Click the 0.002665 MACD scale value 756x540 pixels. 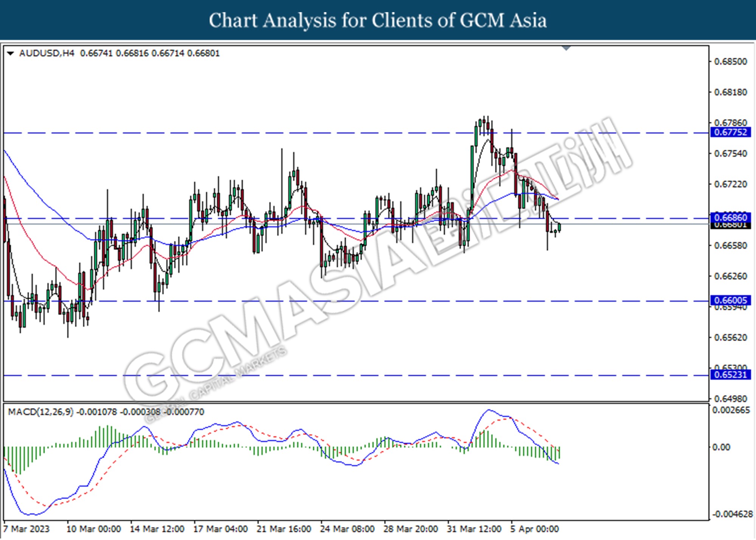point(731,410)
